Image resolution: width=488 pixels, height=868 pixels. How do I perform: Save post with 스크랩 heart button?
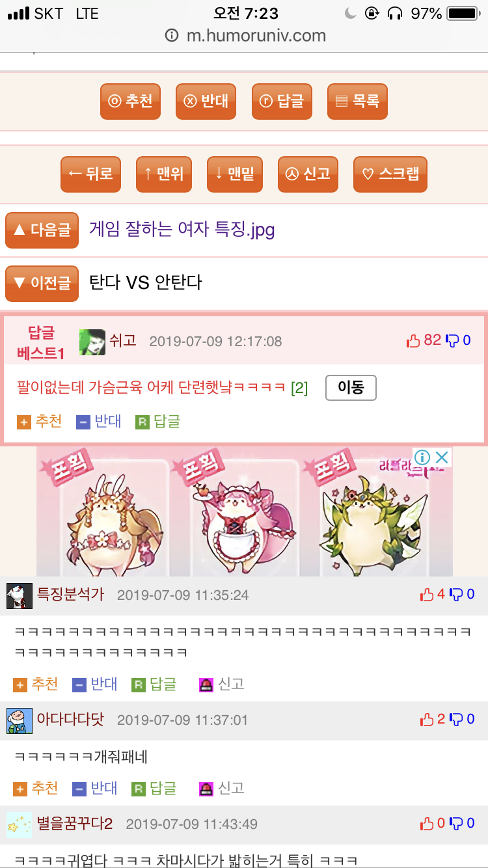coord(390,174)
